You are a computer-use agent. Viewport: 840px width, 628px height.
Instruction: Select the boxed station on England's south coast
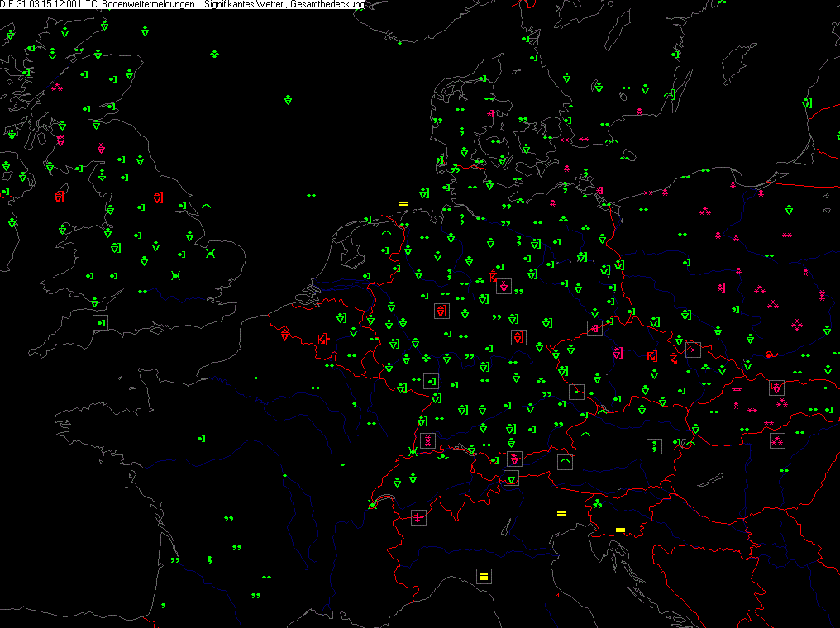coord(100,322)
